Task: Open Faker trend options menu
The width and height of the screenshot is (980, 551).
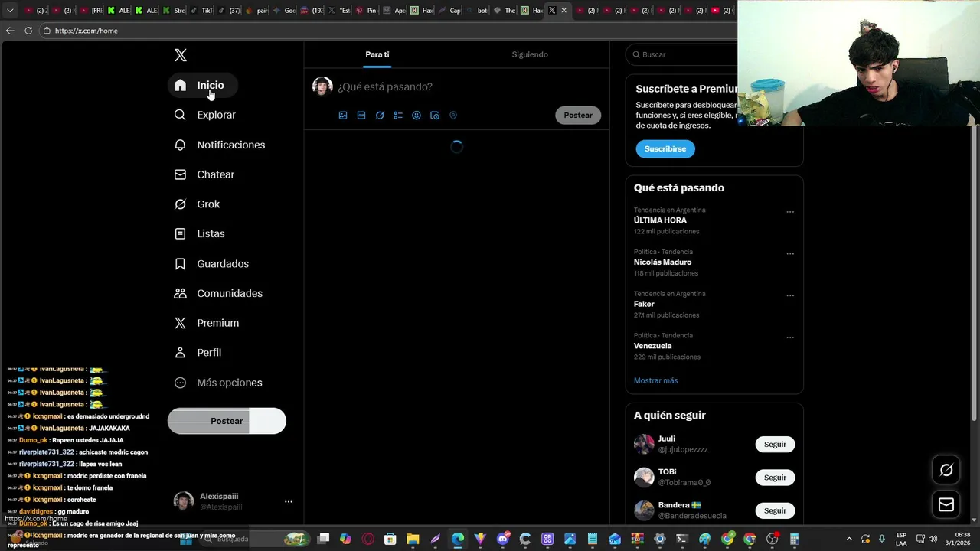Action: [x=790, y=295]
